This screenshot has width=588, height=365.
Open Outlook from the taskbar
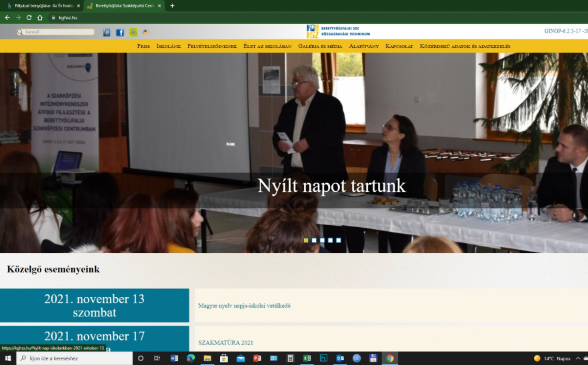pos(340,358)
